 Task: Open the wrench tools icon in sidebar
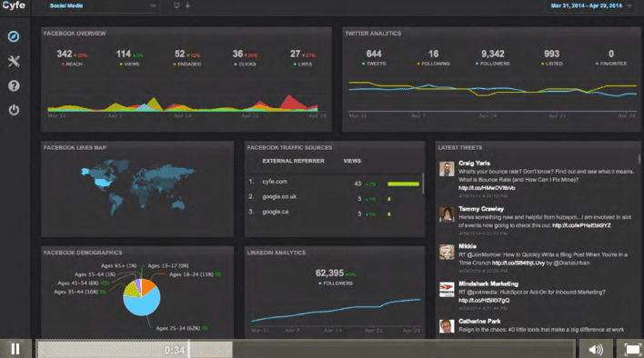coord(14,61)
